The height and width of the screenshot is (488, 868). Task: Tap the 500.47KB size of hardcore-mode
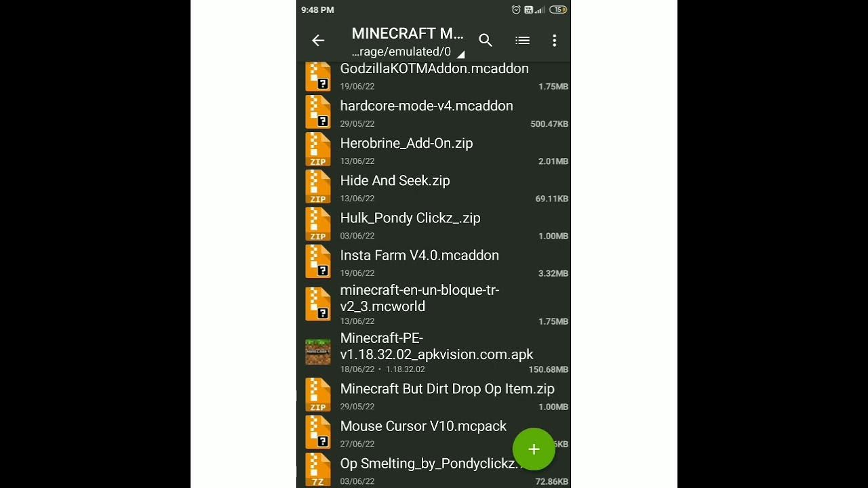click(549, 124)
